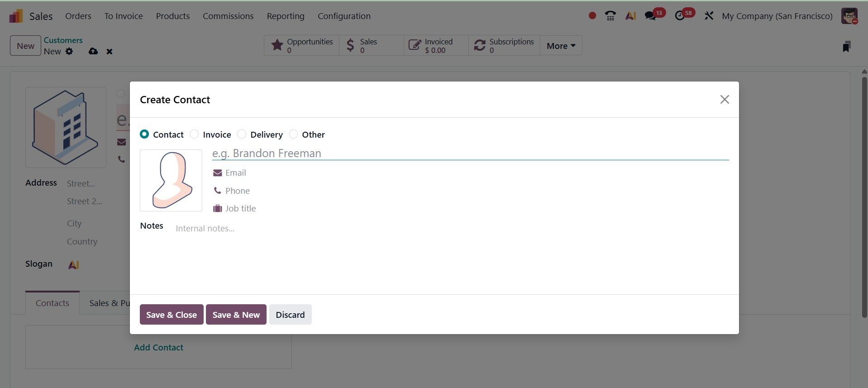
Task: Close the Create Contact dialog
Action: click(x=725, y=100)
